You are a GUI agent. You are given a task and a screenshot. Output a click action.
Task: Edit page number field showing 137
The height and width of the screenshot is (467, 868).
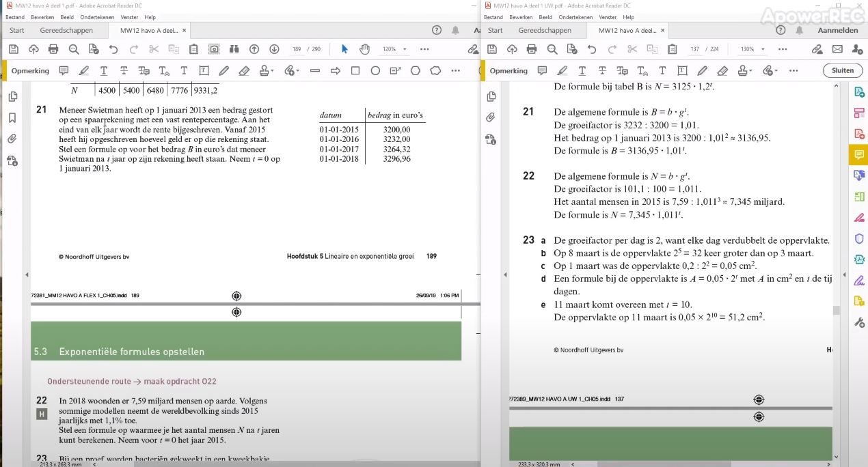point(694,49)
